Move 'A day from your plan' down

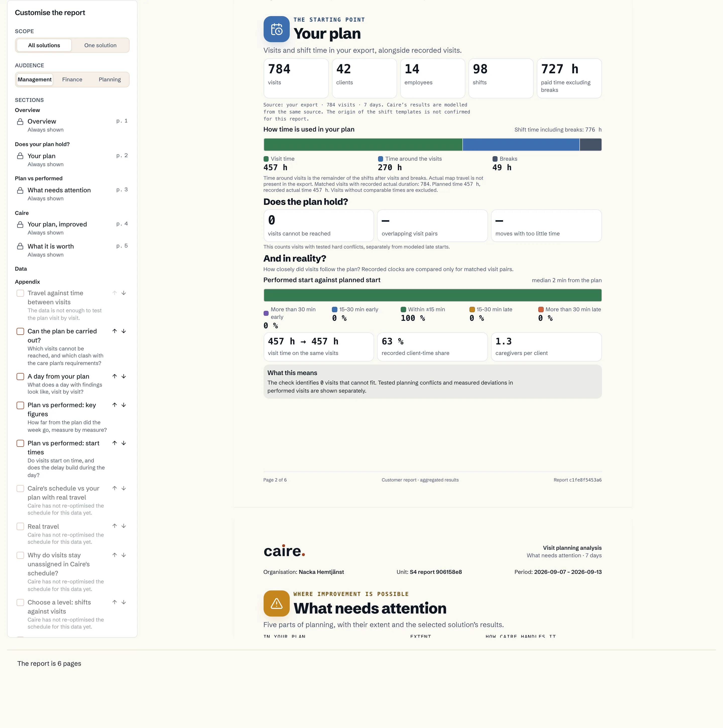click(x=124, y=377)
